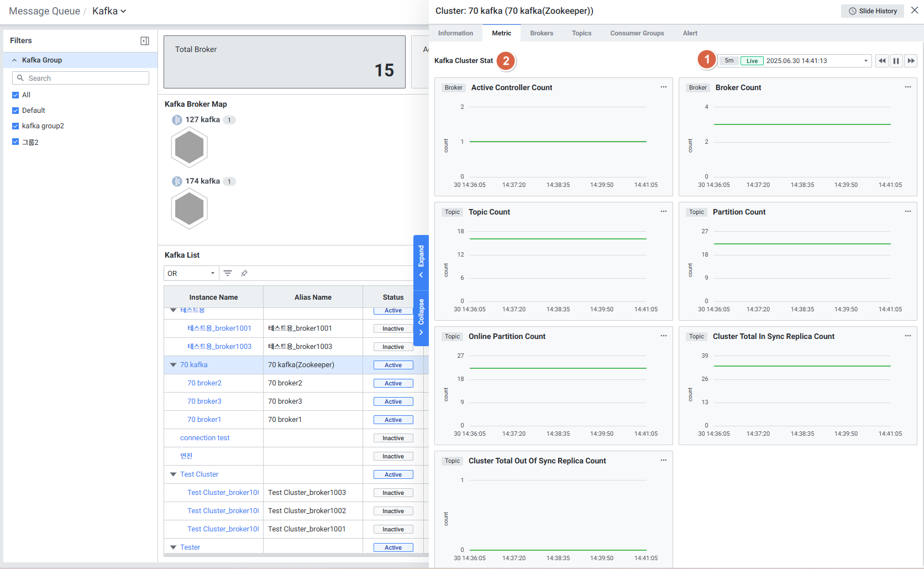The width and height of the screenshot is (924, 569).
Task: Open Slide History
Action: point(872,11)
